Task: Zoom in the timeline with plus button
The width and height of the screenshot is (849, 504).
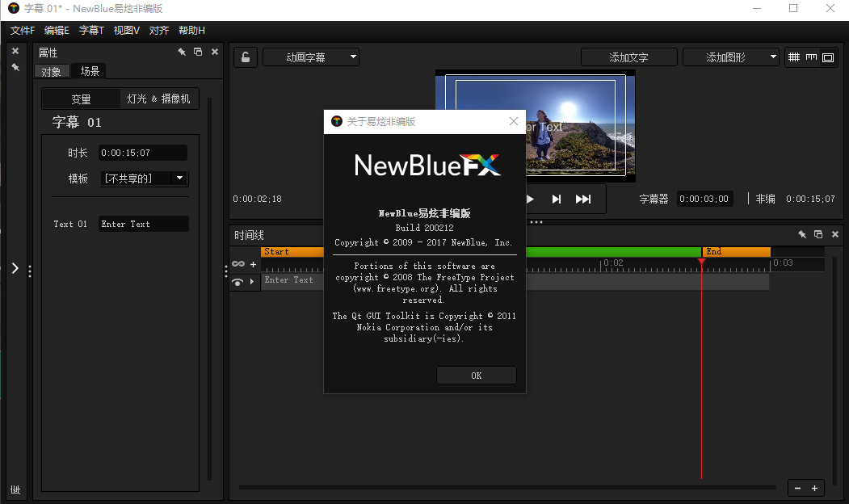Action: click(x=814, y=489)
